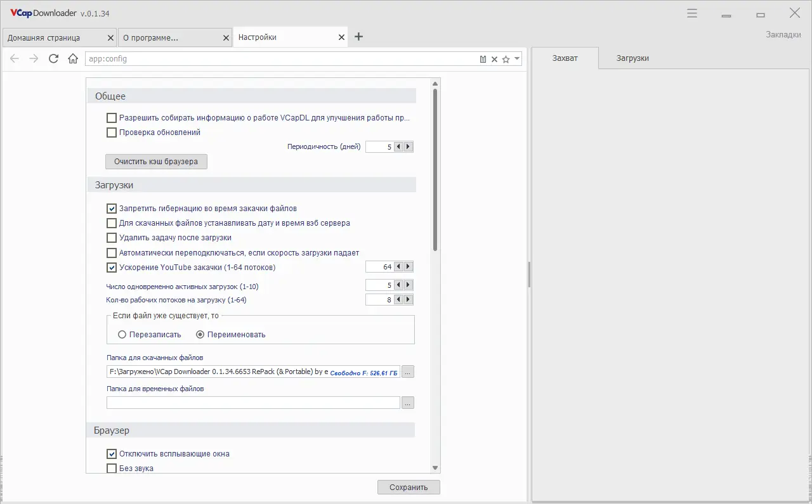Enable collecting VCapDL usage information checkbox
This screenshot has width=812, height=504.
point(112,118)
